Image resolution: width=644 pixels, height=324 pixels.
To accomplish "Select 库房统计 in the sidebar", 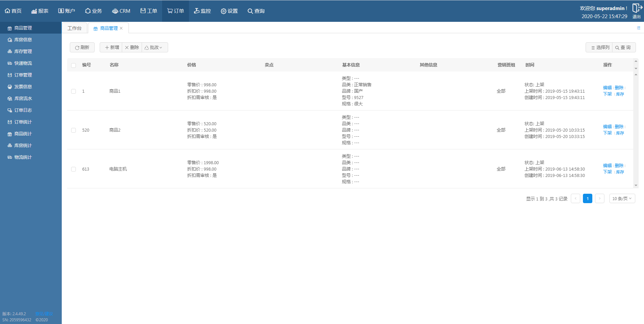I will tap(31, 145).
